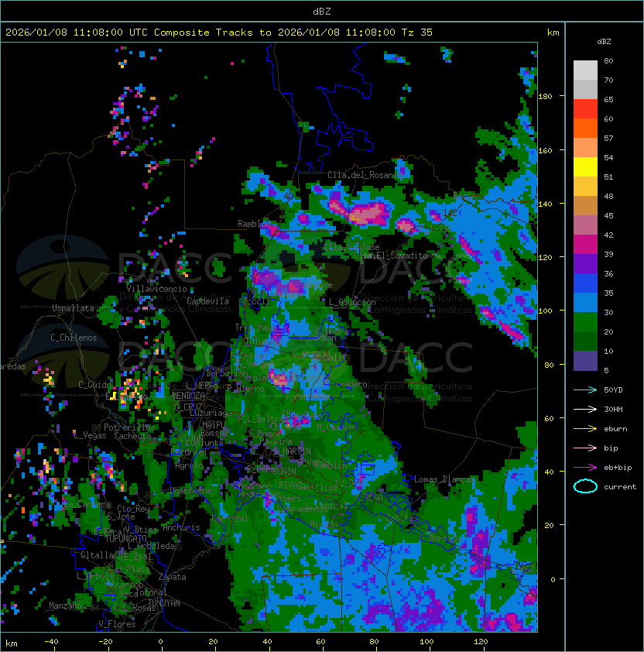Click the 'dBZ' title at the top
The width and height of the screenshot is (644, 652).
coord(322,12)
